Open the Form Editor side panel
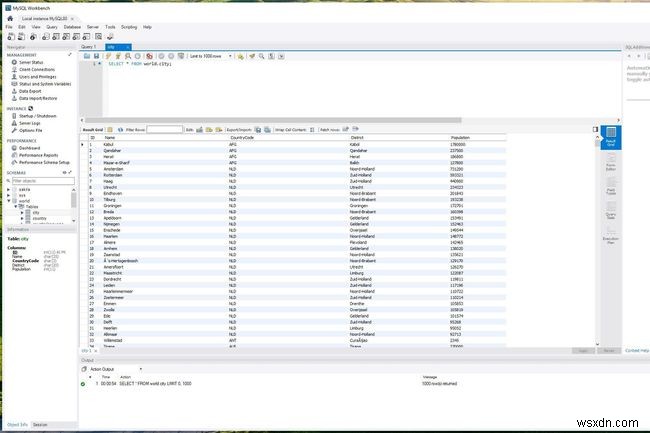Screen dimensions: 650x433 tap(611, 162)
